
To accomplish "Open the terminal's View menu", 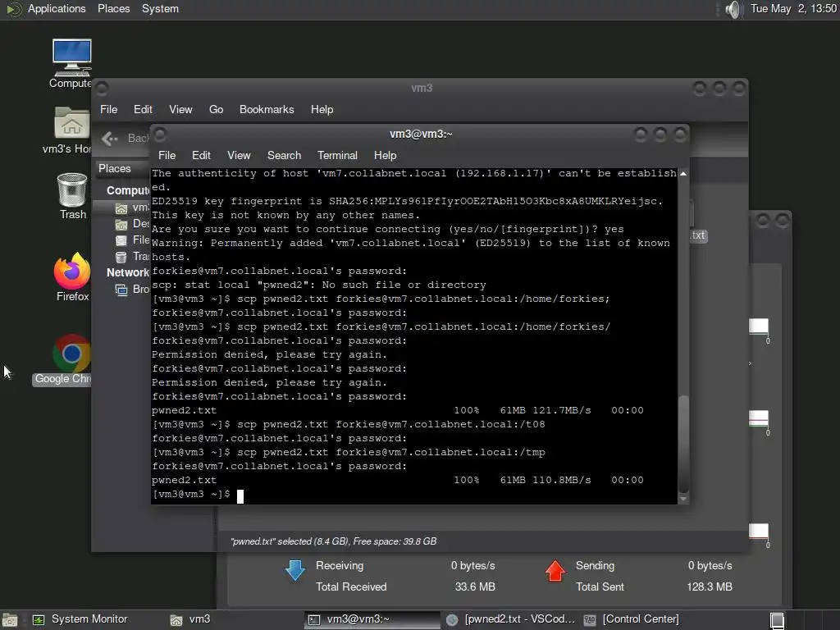I will tap(239, 155).
